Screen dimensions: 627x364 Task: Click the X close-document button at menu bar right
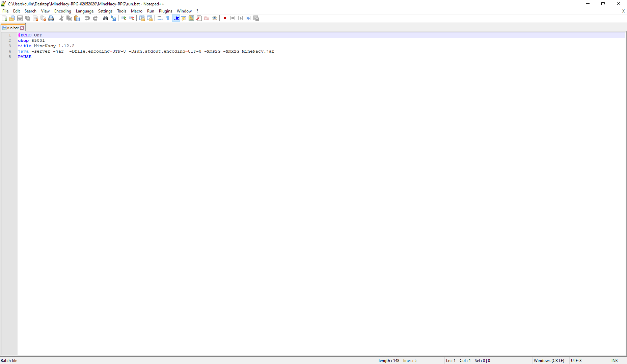(623, 11)
